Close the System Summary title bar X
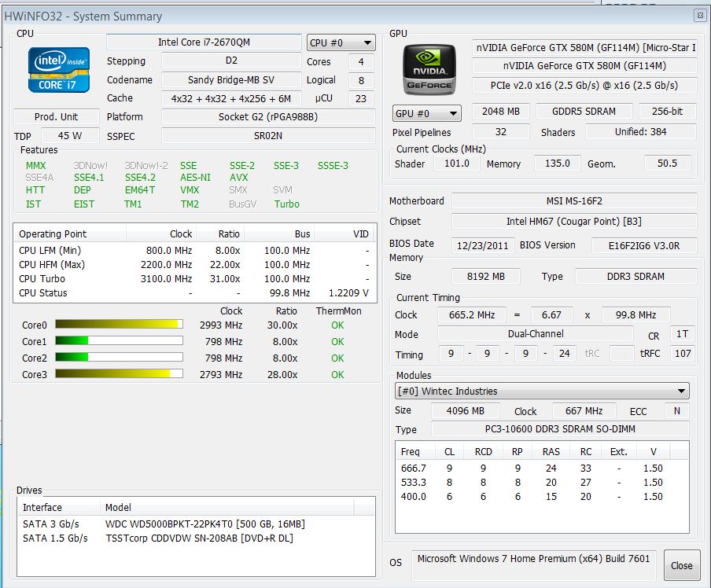711x588 pixels. 700,16
